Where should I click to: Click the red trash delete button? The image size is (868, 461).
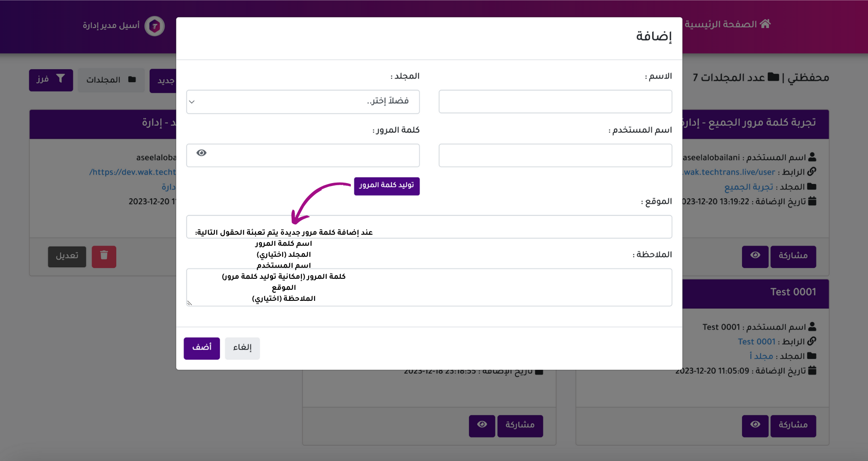pyautogui.click(x=104, y=256)
